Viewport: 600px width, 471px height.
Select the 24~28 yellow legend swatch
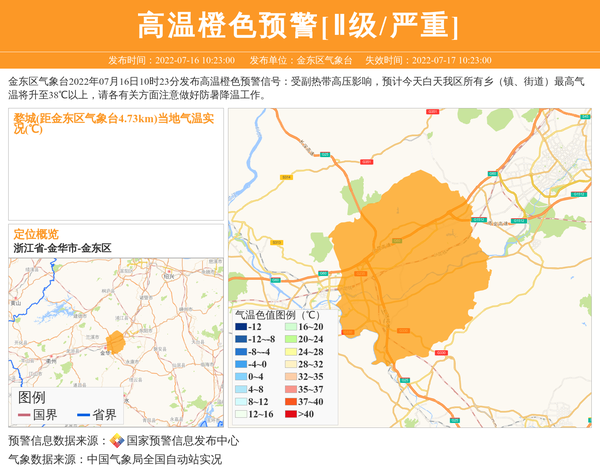(288, 352)
